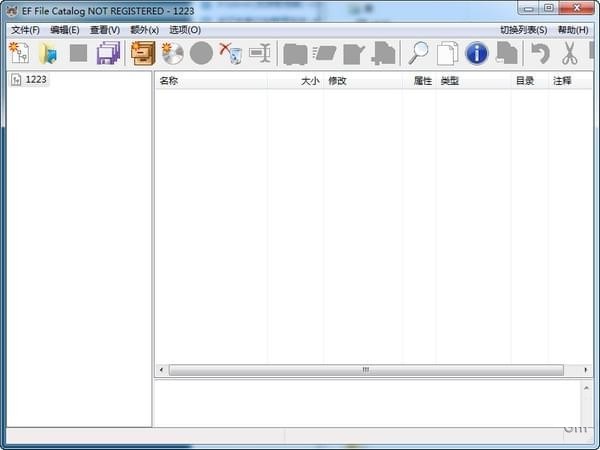Open the 查看(V) menu
The height and width of the screenshot is (450, 600).
pos(104,30)
